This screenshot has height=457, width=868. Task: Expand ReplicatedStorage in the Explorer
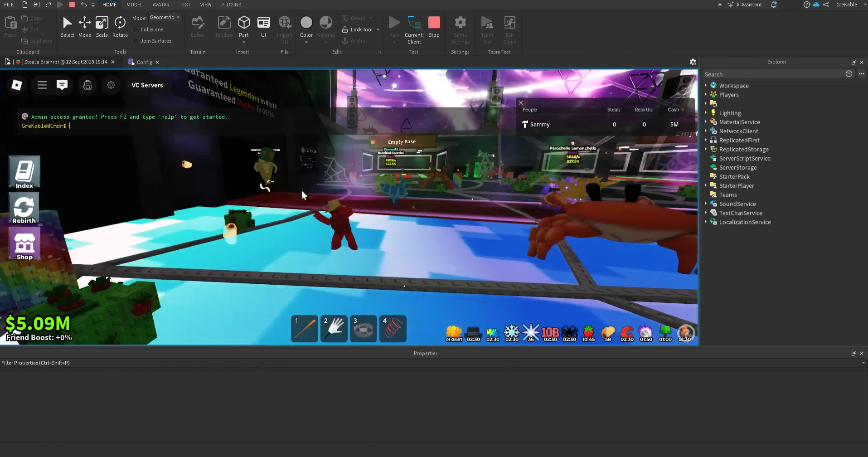(x=706, y=149)
